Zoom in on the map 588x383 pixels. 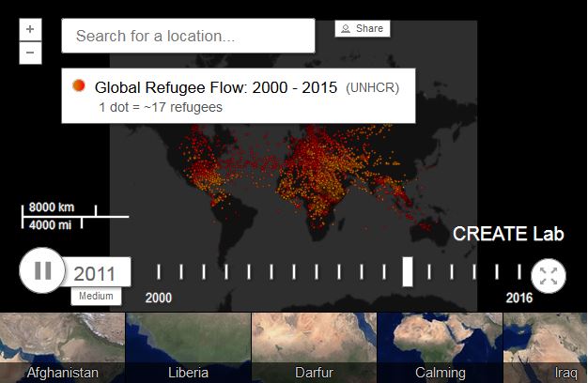30,29
